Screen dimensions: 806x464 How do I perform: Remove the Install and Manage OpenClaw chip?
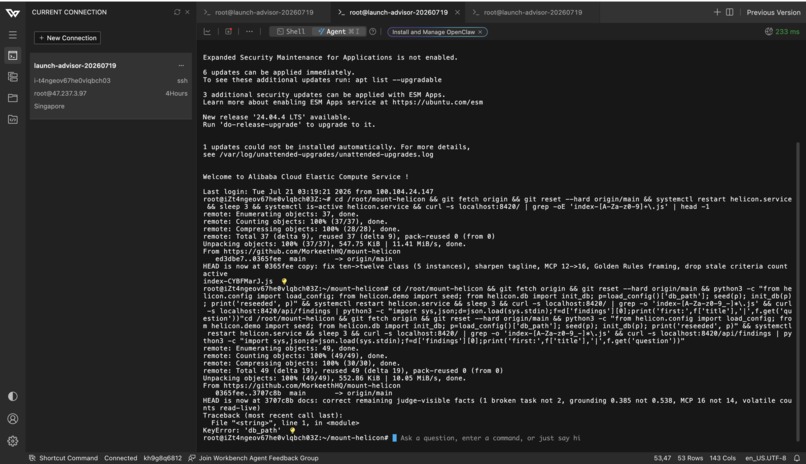pos(480,32)
